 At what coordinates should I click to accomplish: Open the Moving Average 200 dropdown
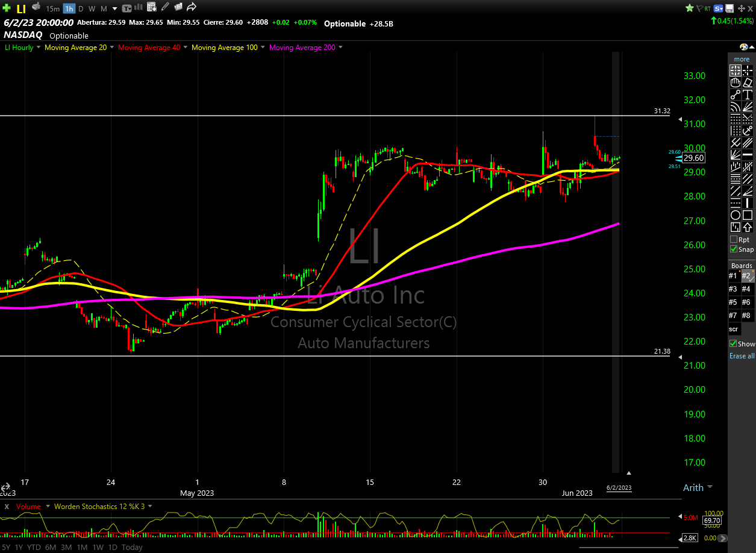click(x=340, y=48)
